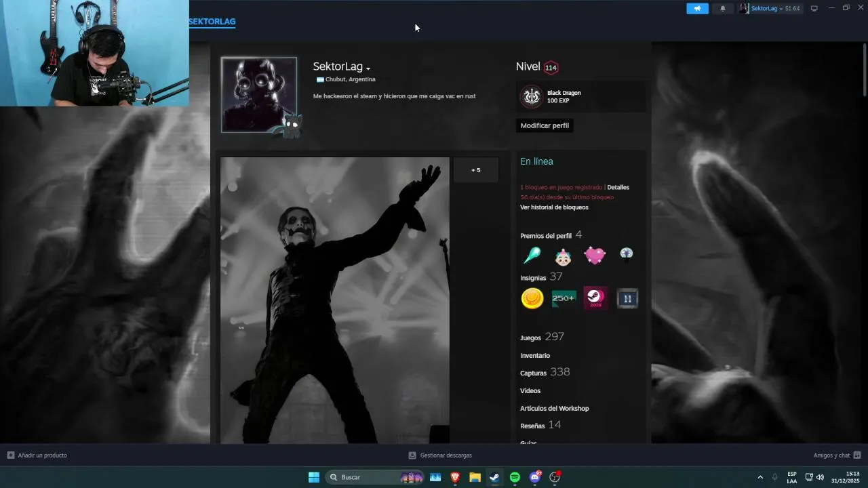
Task: Open Premios del perfil link
Action: pyautogui.click(x=546, y=236)
